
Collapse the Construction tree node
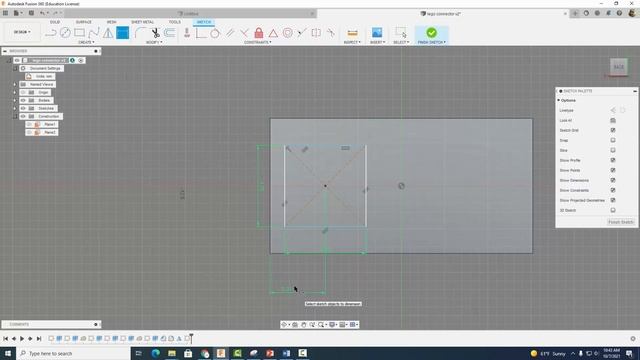point(15,116)
